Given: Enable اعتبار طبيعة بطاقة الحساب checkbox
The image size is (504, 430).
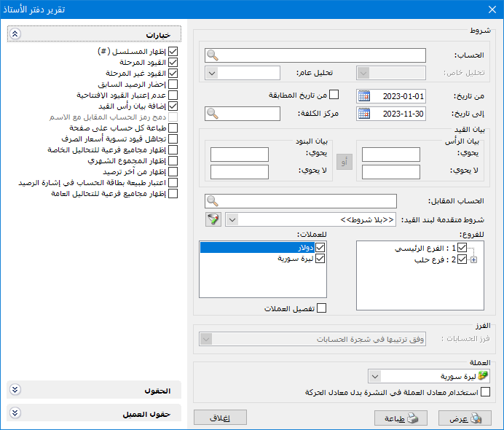Looking at the screenshot, I should [x=173, y=183].
